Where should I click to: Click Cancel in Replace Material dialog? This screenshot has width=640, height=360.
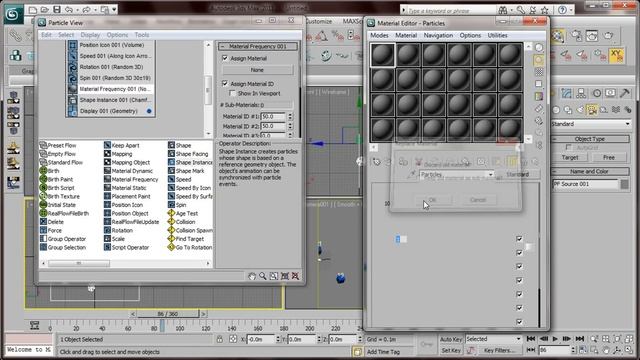(478, 200)
